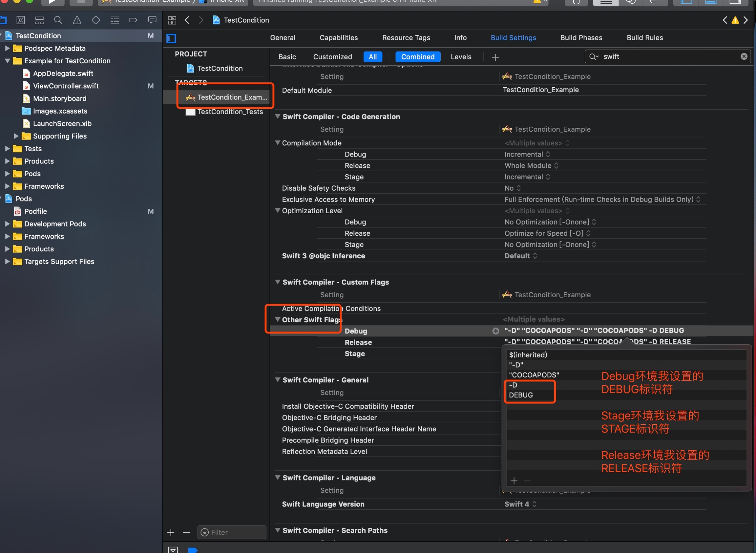Screen dimensions: 756x553
Task: Switch to the Capabilities tab
Action: coord(338,38)
